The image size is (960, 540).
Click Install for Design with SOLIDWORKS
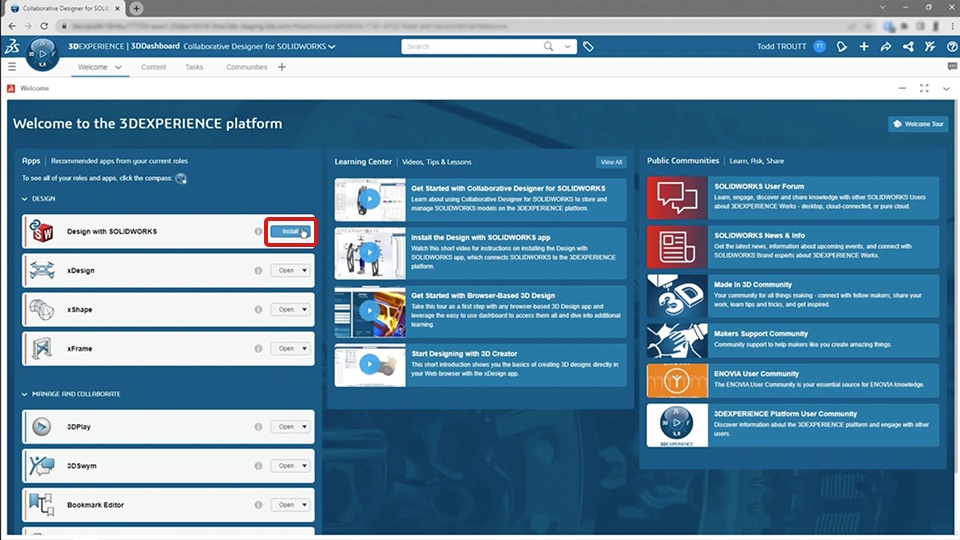(290, 231)
